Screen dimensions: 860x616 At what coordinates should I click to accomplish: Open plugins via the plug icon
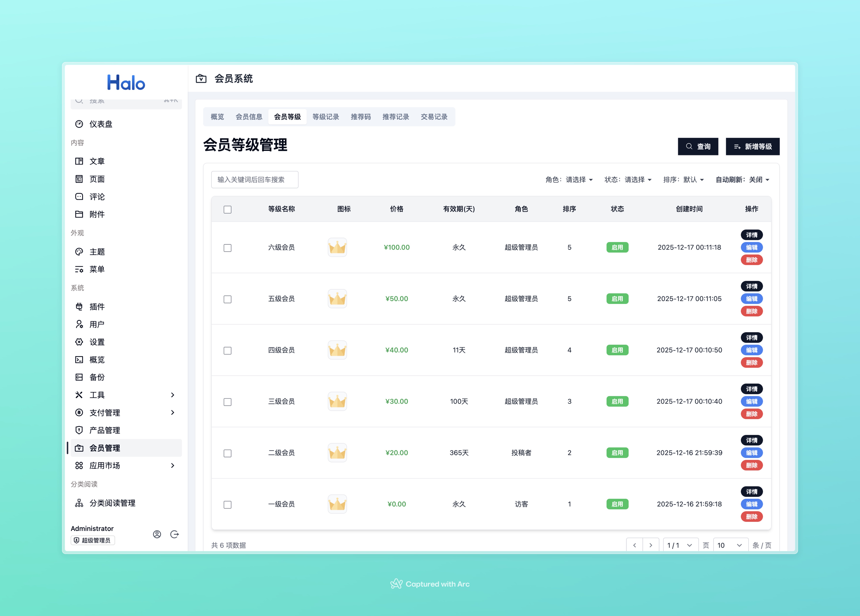(79, 306)
